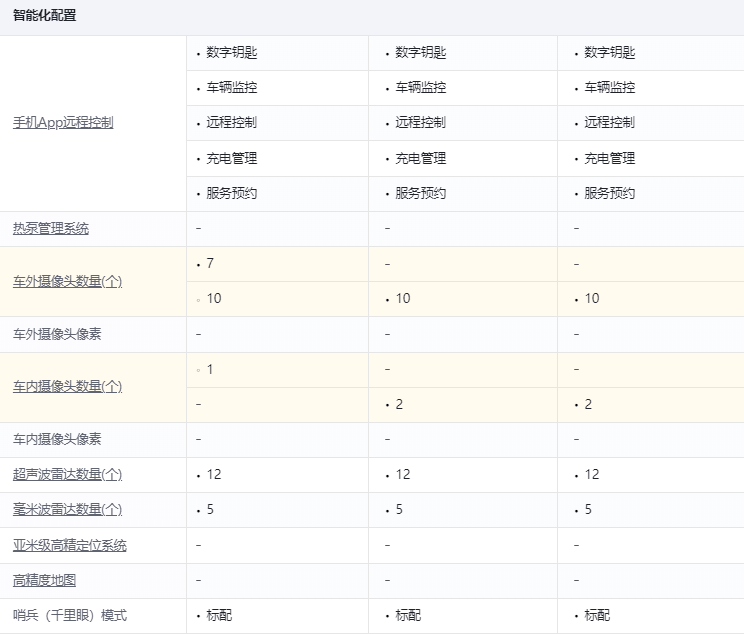Select 充电管理 in the first model column
744x634 pixels.
click(232, 159)
